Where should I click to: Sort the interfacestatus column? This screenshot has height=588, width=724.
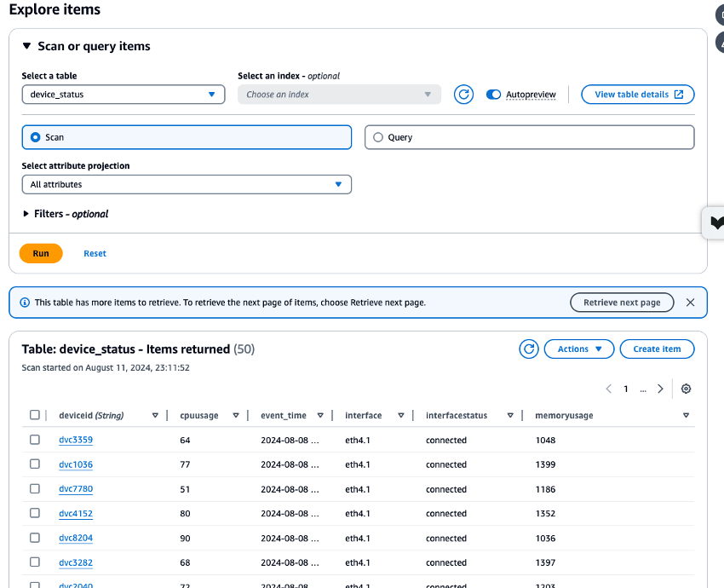509,415
